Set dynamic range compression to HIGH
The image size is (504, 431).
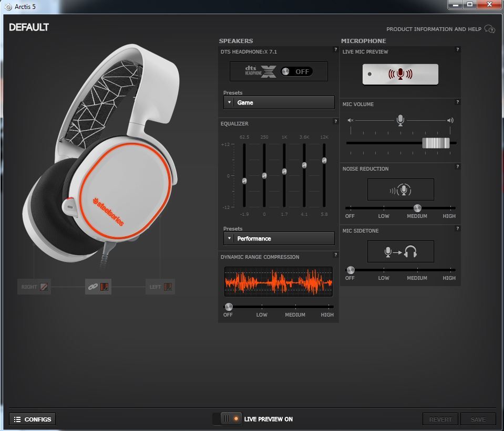point(327,315)
